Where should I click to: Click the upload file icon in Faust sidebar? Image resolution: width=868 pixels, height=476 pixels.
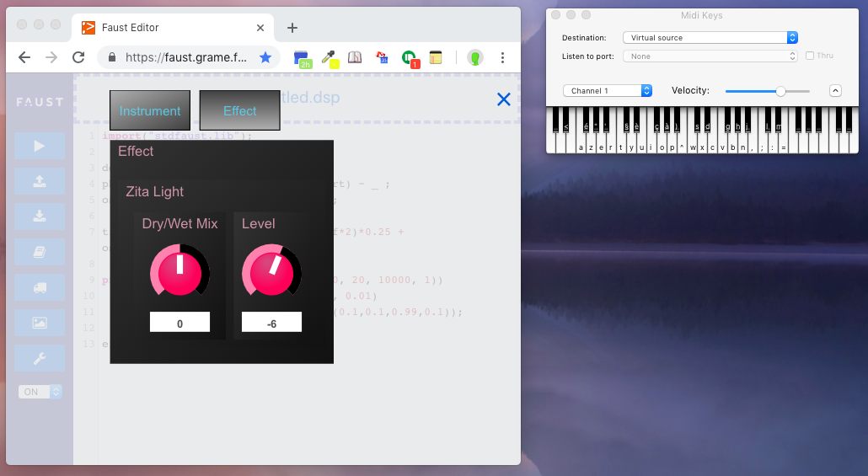pos(40,181)
